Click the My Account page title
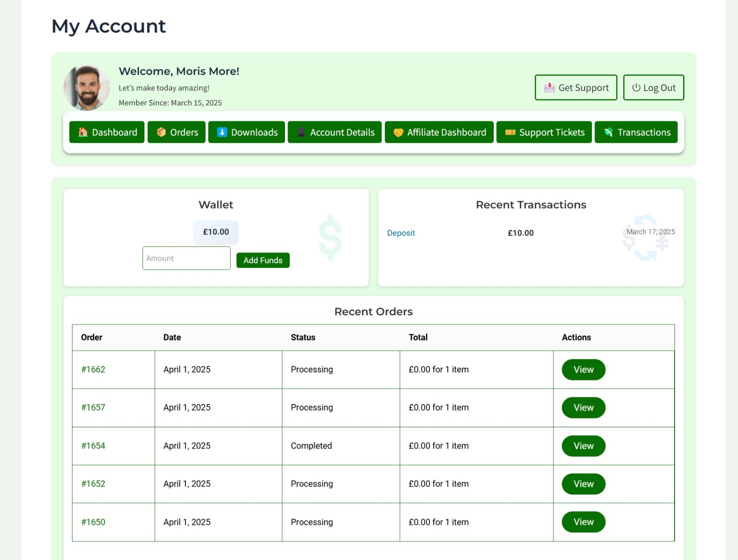This screenshot has width=738, height=560. pyautogui.click(x=108, y=26)
